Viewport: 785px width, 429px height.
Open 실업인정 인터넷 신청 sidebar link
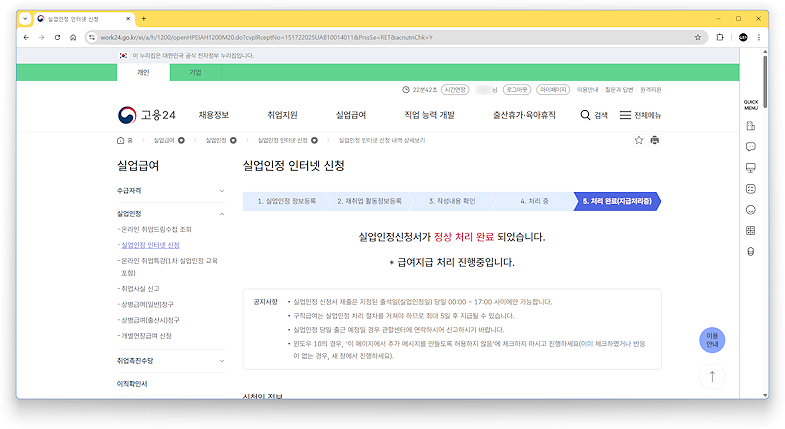coord(150,245)
